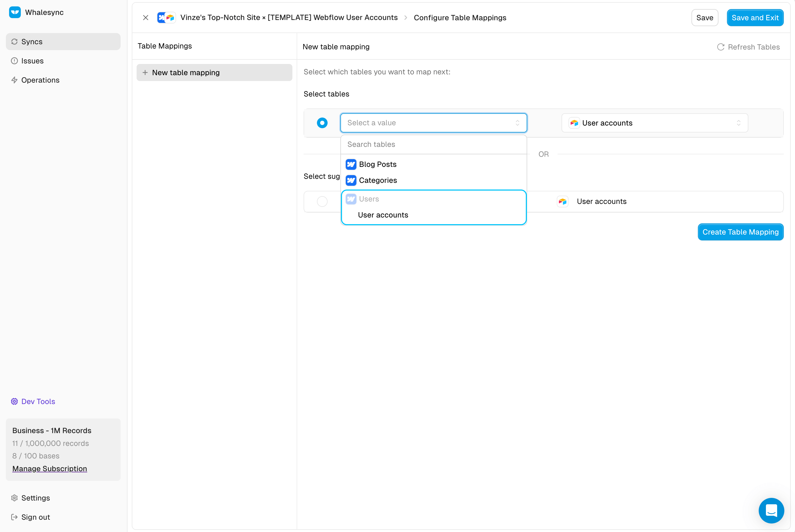This screenshot has height=532, width=795.
Task: Open Dev Tools
Action: (x=38, y=401)
